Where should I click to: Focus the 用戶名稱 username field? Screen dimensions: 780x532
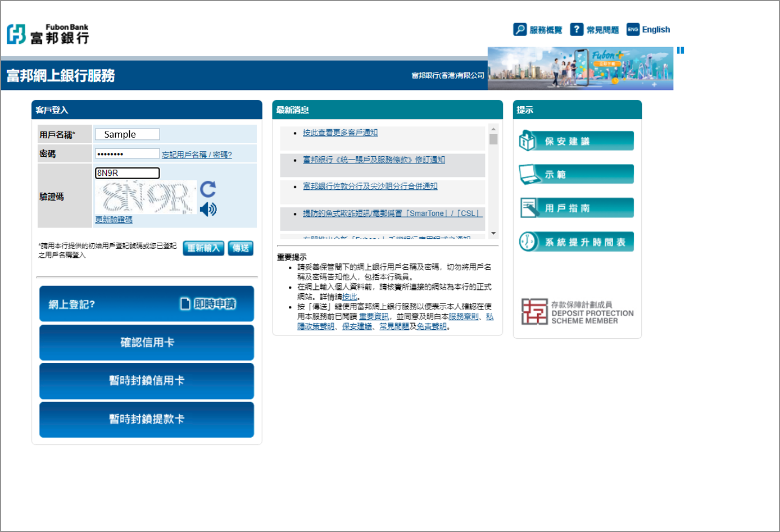[128, 134]
